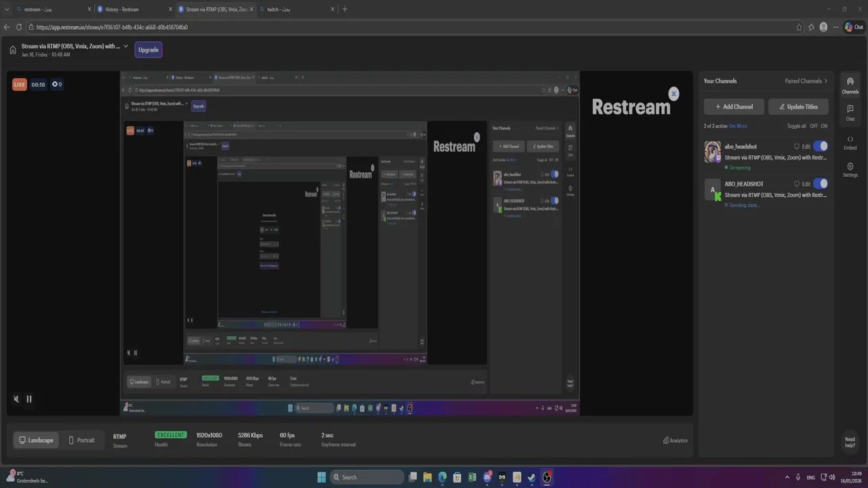Open Excel from the taskbar
Viewport: 868px width, 488px height.
472,477
